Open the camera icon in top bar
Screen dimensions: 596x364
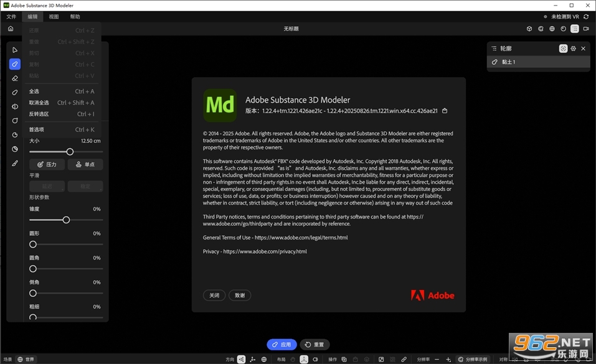pos(586,29)
